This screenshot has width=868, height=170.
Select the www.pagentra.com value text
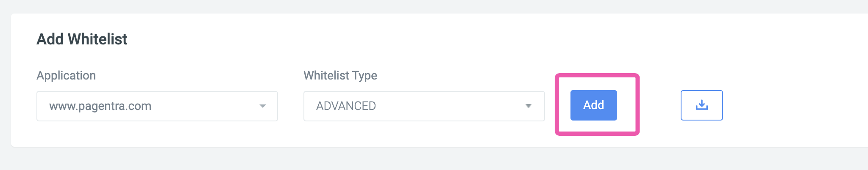tap(100, 106)
